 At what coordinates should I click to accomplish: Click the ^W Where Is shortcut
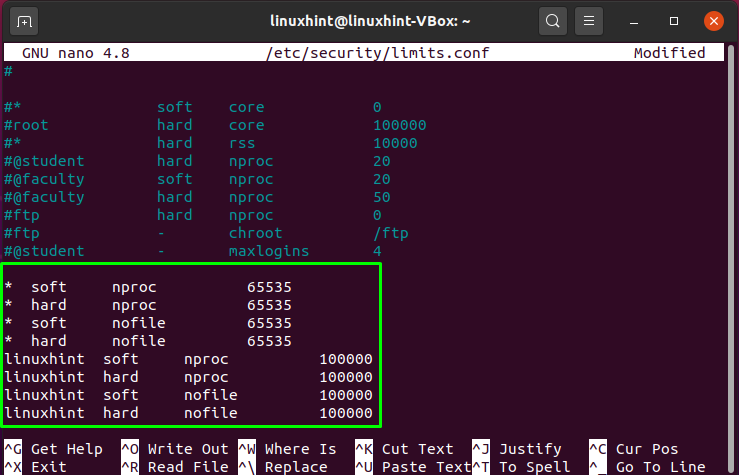(x=287, y=449)
